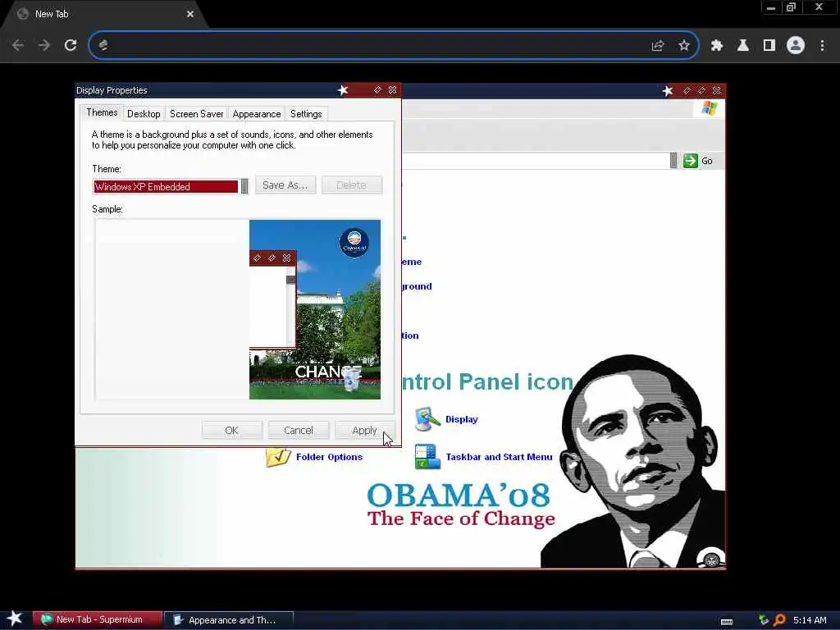Switch to New Tab - Supermium taskbar button
Screen dimensions: 840x630
[x=98, y=620]
